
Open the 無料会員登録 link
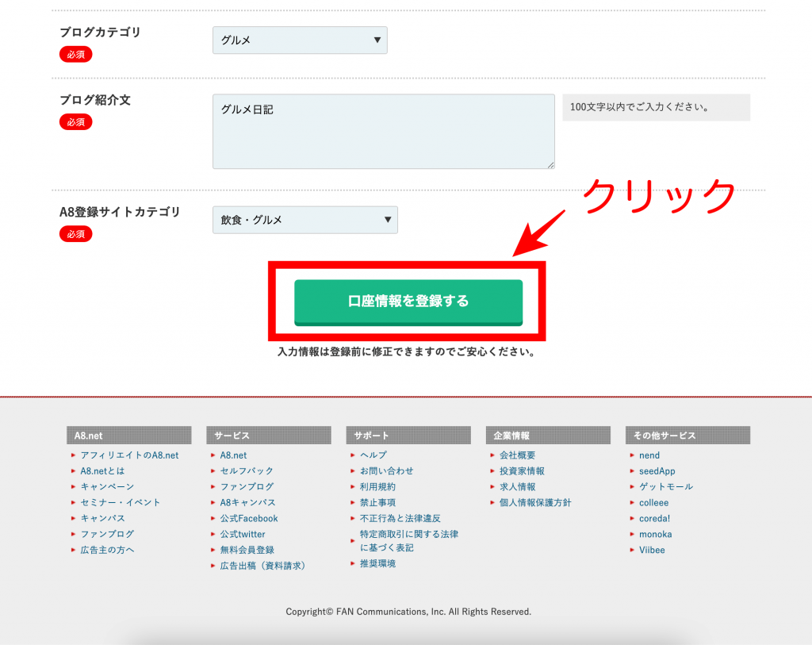pos(247,550)
